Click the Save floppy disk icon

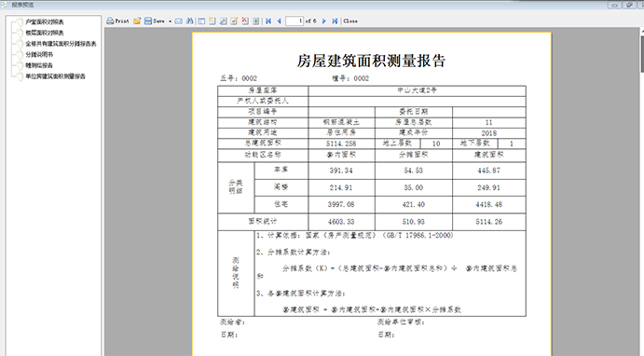148,21
